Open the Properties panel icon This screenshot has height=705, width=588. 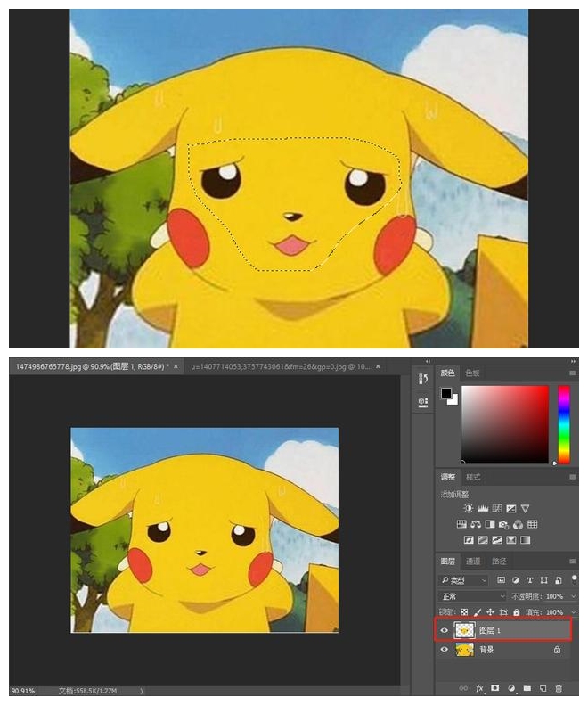coord(423,401)
